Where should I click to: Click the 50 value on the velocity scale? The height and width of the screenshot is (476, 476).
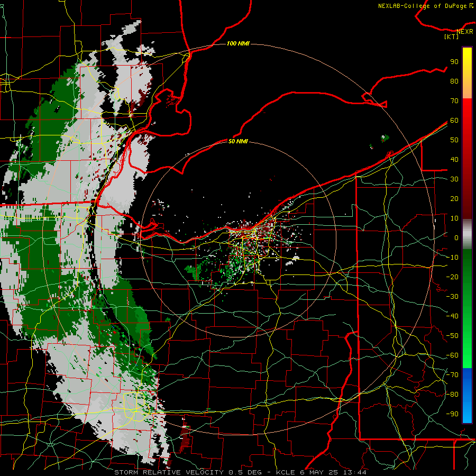coord(454,140)
